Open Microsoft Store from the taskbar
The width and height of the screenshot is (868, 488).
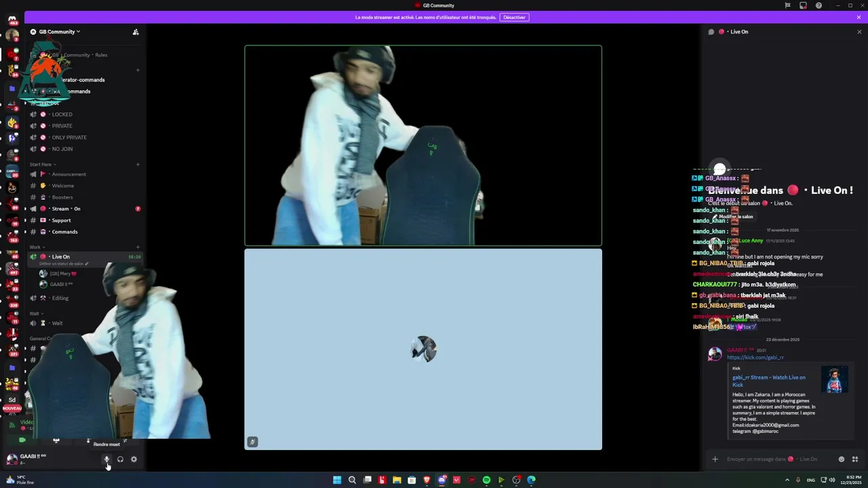tap(412, 480)
